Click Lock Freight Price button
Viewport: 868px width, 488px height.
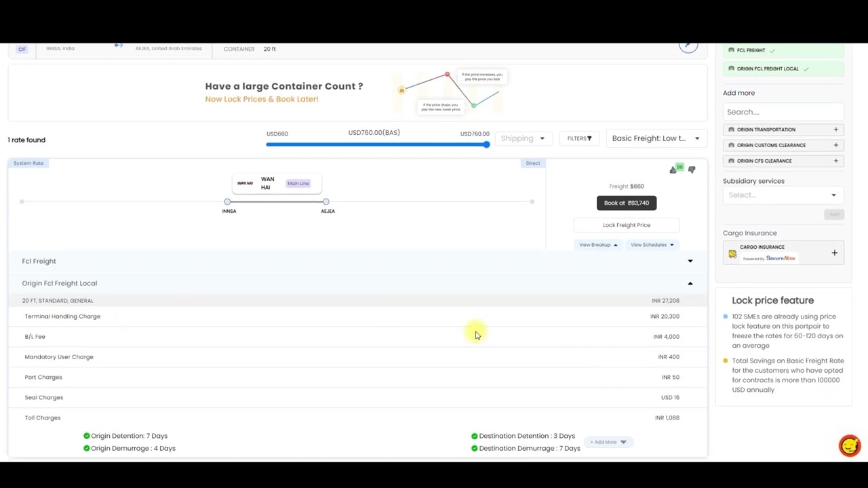(627, 225)
